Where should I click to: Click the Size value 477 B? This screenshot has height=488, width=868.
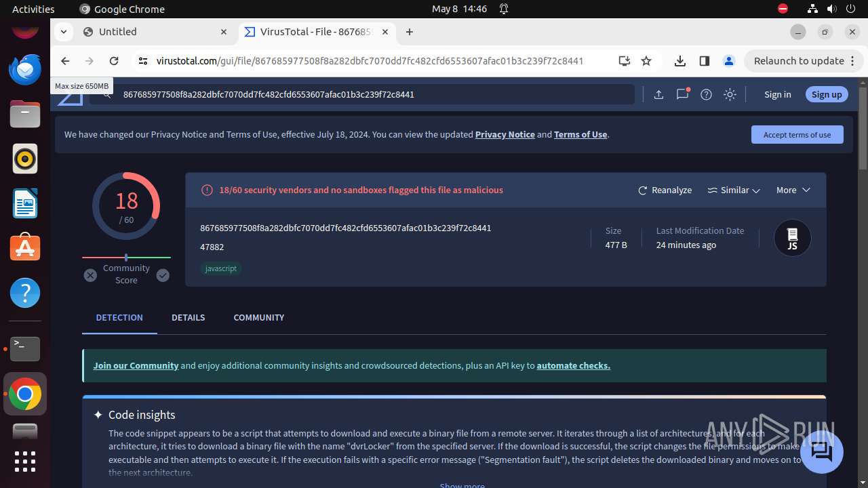pyautogui.click(x=616, y=245)
